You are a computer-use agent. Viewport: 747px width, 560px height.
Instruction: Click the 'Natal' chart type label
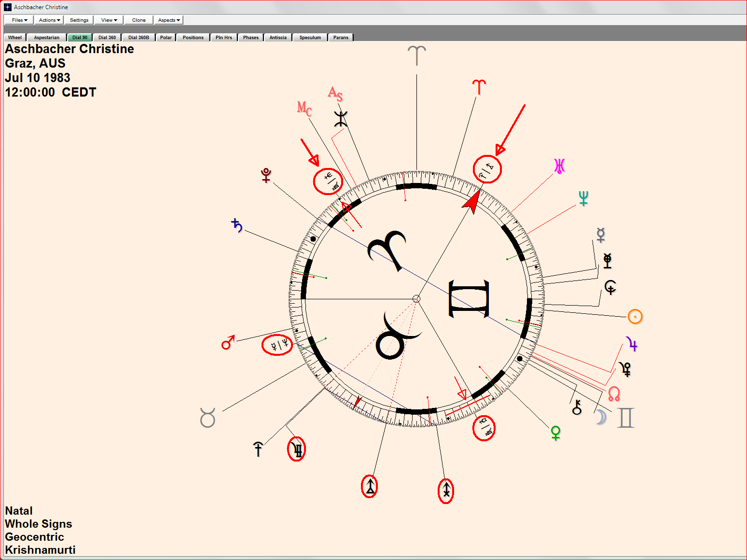pyautogui.click(x=19, y=511)
